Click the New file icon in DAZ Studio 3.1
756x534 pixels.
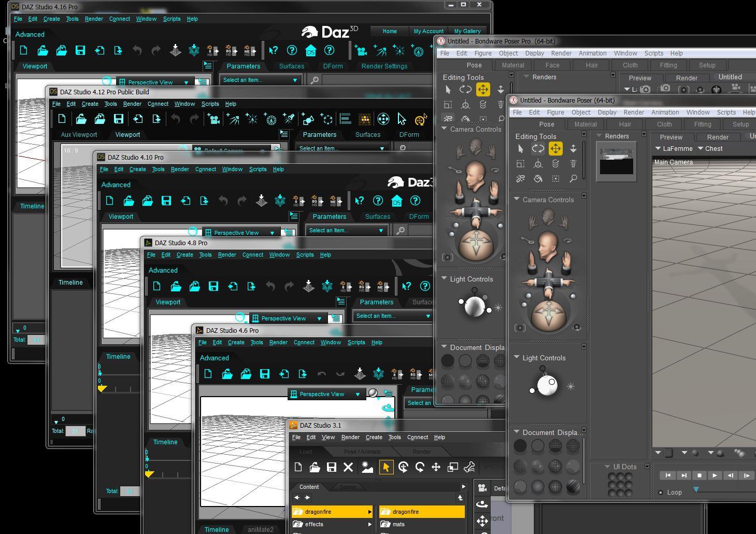298,467
